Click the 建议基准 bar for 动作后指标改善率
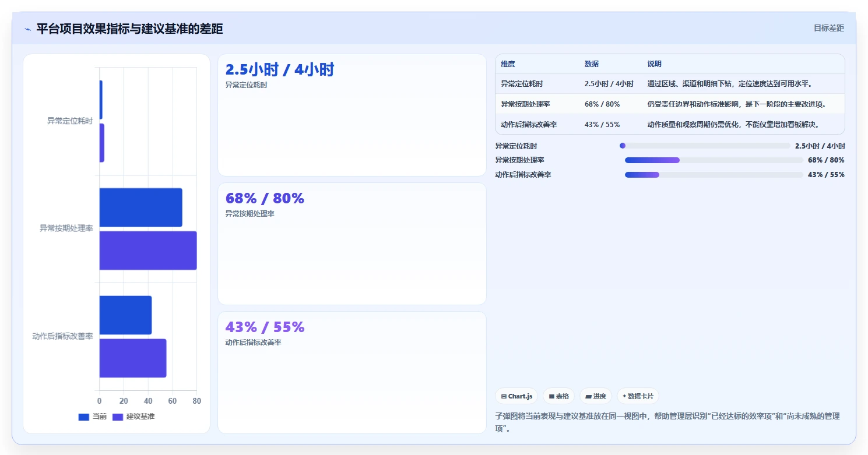 pos(133,358)
